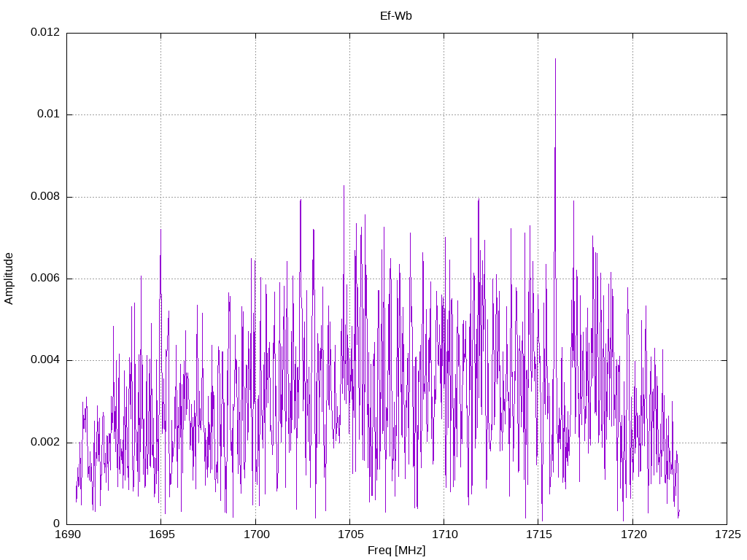Click the y-axis tick label 0.01

49,114
